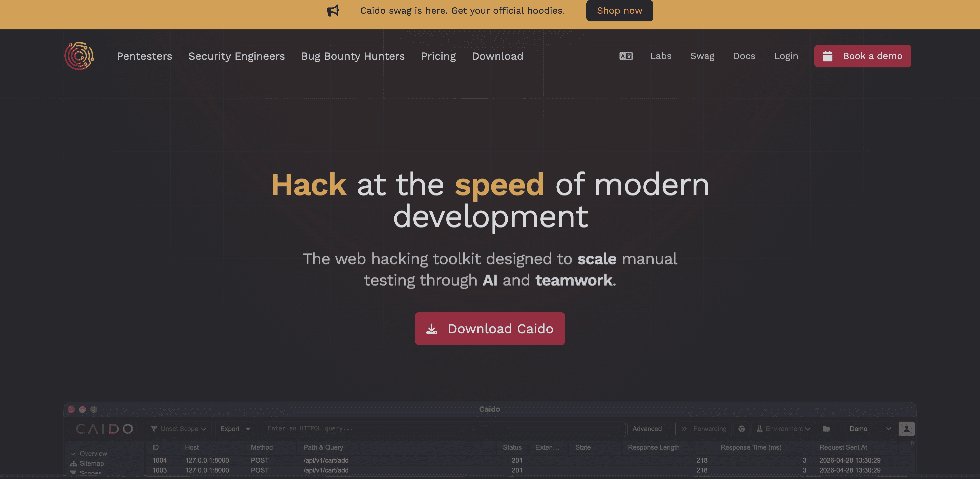Click host 127.0.0.1:8000 in row 1003
The width and height of the screenshot is (980, 479).
click(207, 470)
